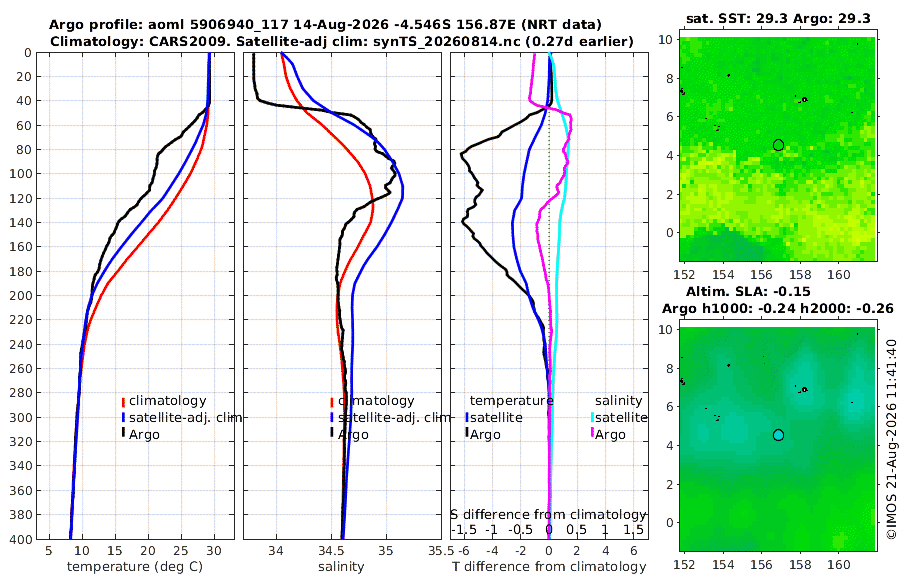
Task: Click the blue satellite-adj. clim swatch in temperature legend
Action: click(x=123, y=418)
